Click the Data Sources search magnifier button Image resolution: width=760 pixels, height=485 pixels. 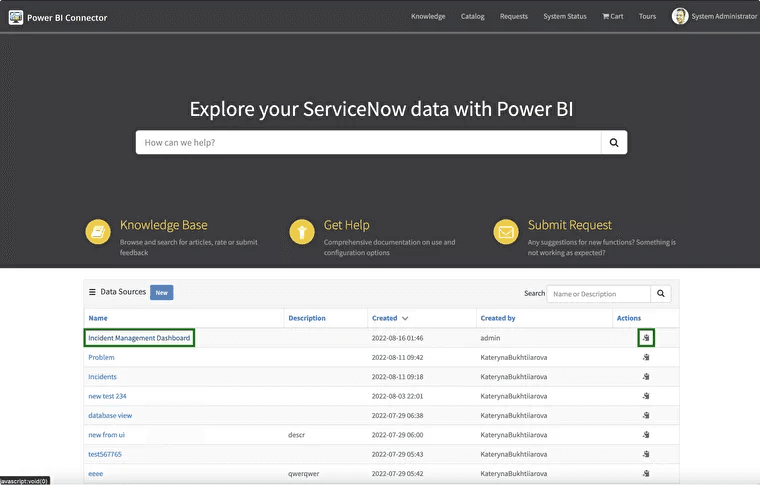point(660,294)
